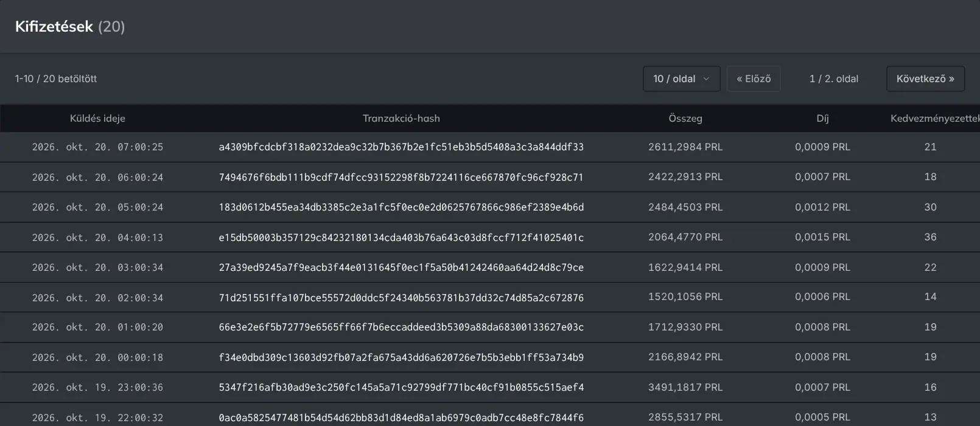
Task: Click the « Előző previous page button
Action: 754,79
